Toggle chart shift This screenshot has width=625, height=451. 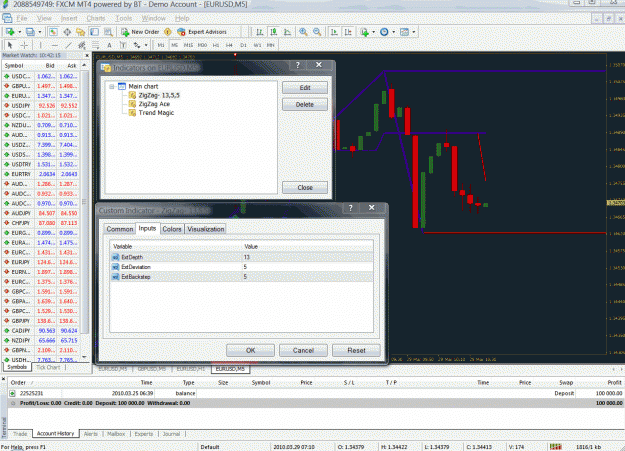point(348,32)
